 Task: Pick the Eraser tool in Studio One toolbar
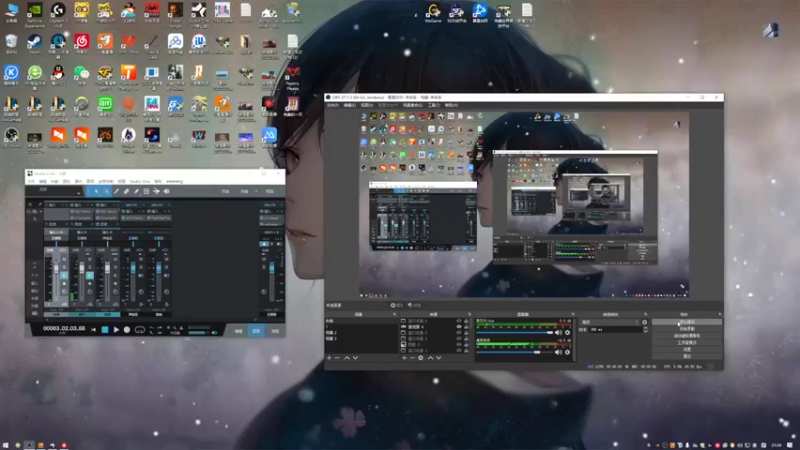pyautogui.click(x=127, y=191)
